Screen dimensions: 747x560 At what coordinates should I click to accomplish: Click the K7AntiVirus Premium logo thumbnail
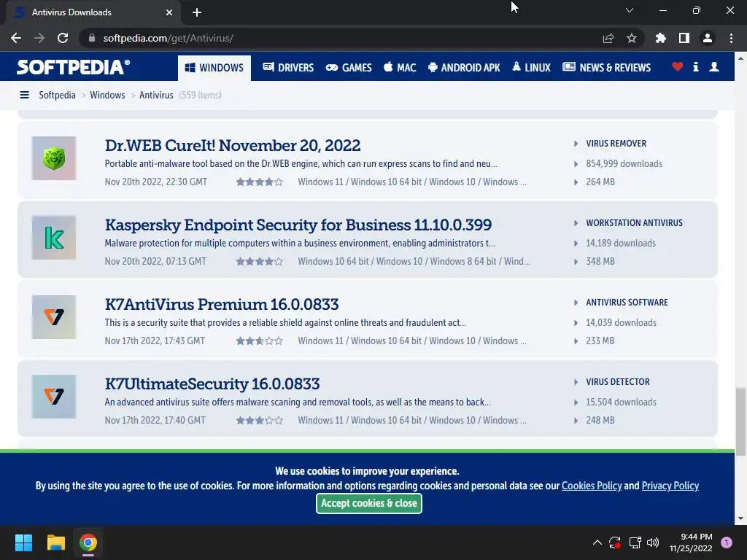[x=54, y=317]
